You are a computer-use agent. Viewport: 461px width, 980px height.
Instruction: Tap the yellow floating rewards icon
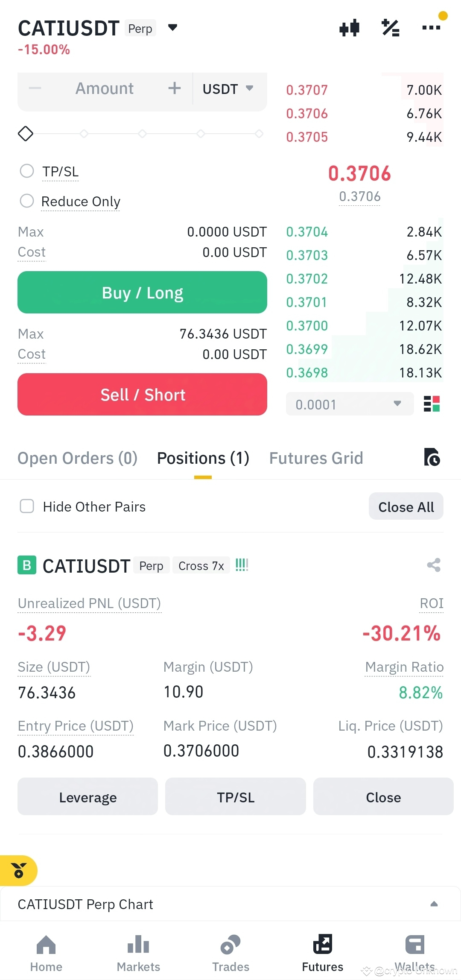19,870
